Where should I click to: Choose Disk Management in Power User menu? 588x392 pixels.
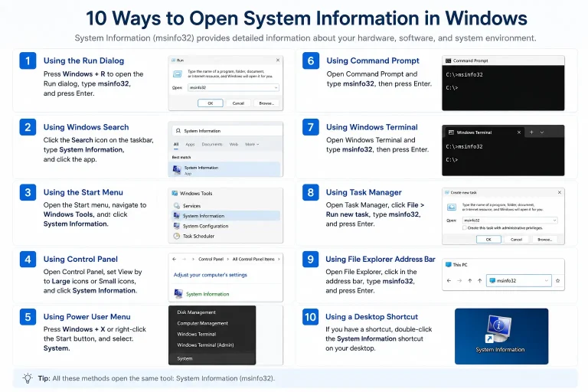coord(197,312)
